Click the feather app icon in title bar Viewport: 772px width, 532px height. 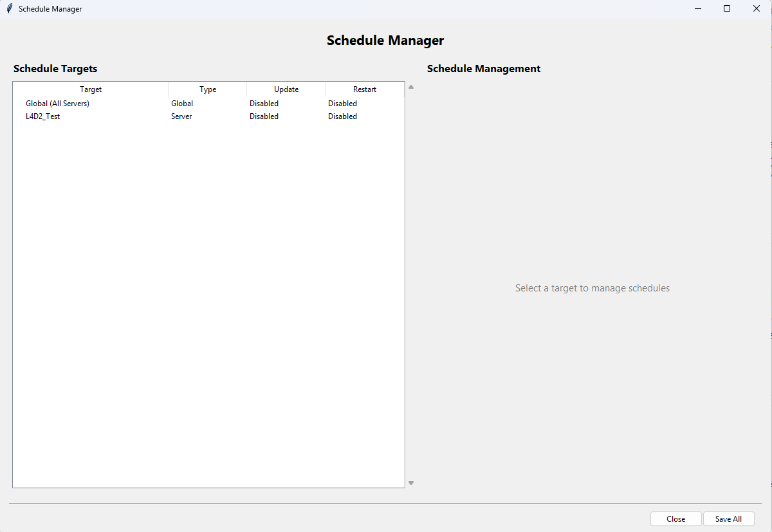(x=9, y=9)
